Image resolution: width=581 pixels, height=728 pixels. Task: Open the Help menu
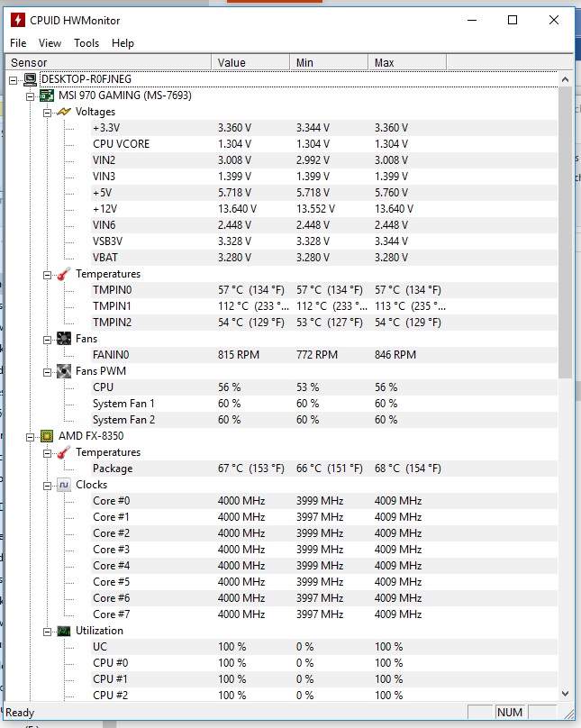(123, 43)
